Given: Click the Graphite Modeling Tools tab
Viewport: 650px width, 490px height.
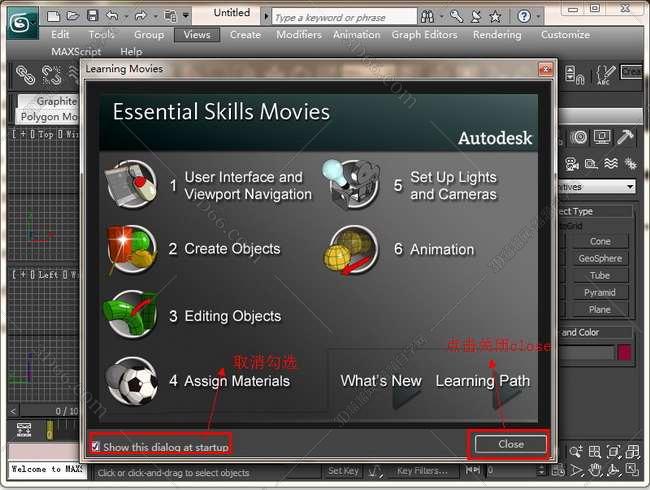Looking at the screenshot, I should pyautogui.click(x=48, y=101).
